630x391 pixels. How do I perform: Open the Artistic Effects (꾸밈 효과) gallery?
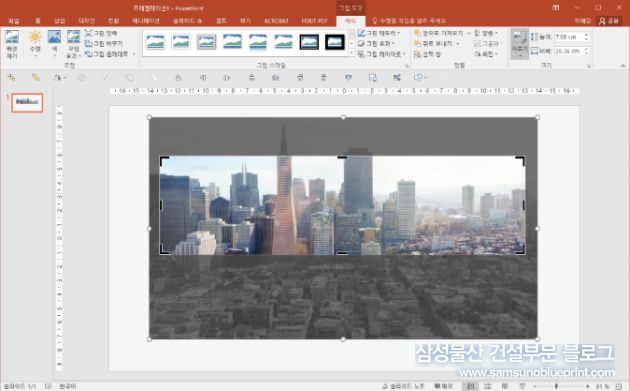pos(74,44)
